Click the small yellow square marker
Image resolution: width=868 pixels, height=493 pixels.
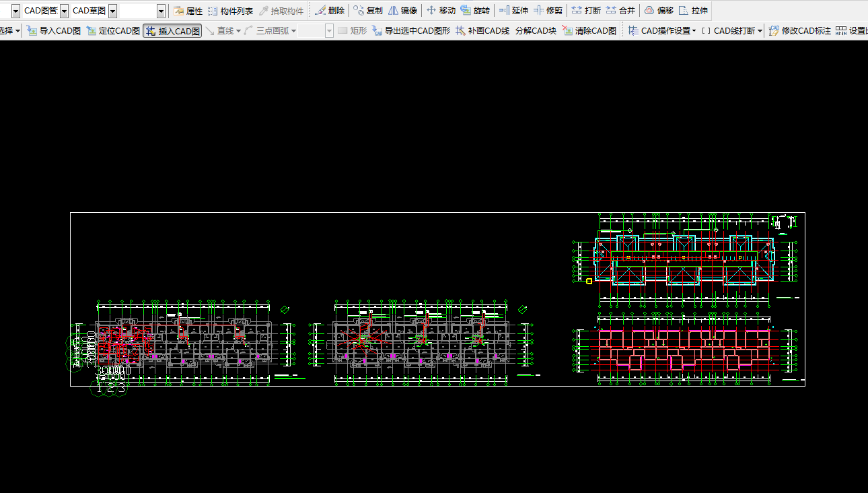click(589, 281)
